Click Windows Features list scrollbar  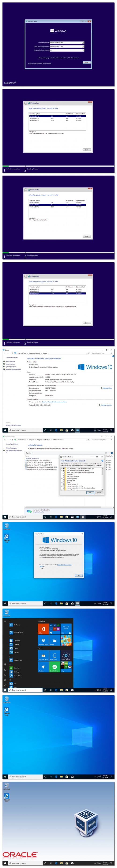[103, 479]
